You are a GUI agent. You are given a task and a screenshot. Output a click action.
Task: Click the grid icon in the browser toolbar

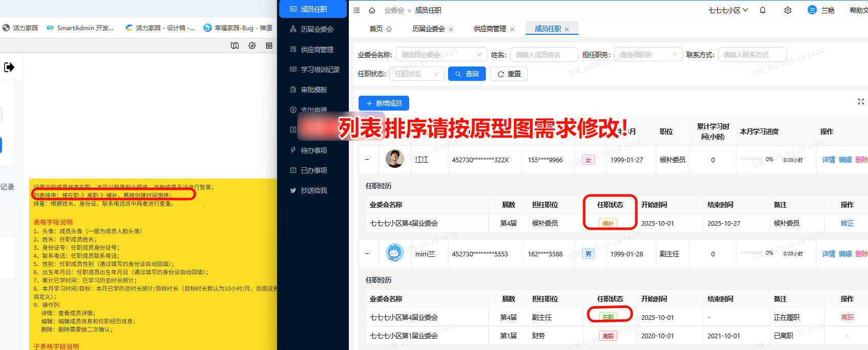(269, 46)
